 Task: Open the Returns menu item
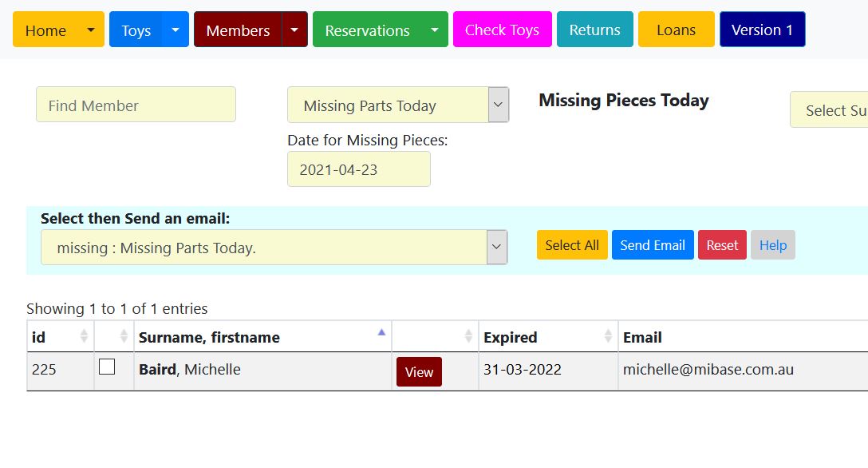594,30
